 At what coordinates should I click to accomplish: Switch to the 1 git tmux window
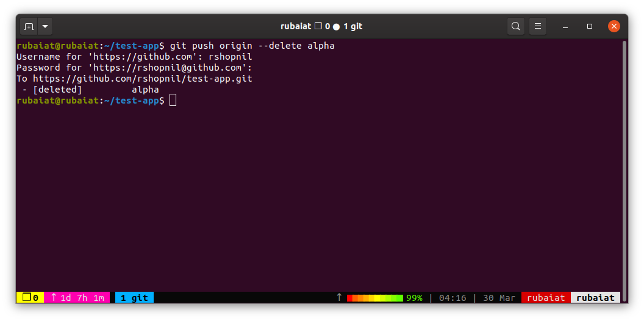coord(134,298)
